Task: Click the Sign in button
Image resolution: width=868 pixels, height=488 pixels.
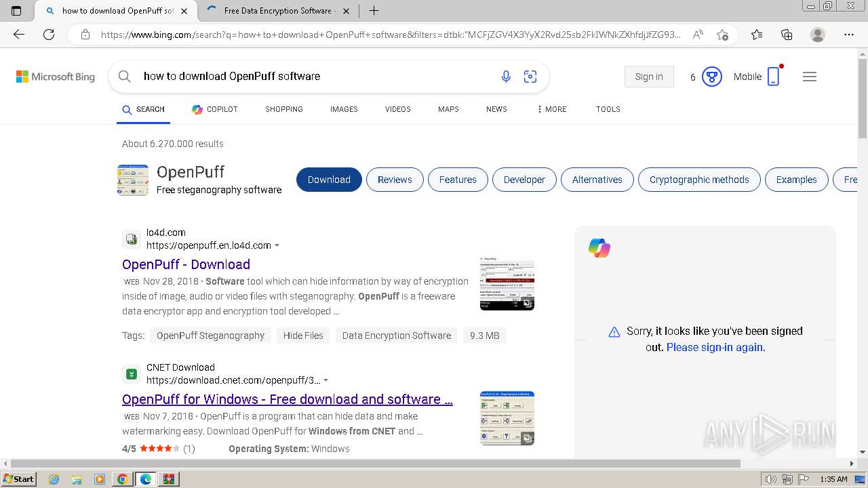Action: pyautogui.click(x=649, y=77)
